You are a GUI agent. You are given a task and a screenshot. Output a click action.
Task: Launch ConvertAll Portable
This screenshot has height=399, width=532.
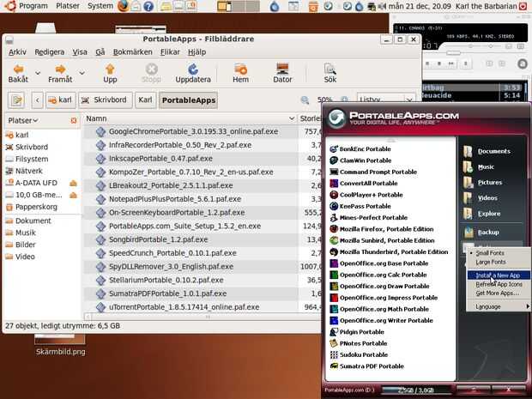[363, 184]
